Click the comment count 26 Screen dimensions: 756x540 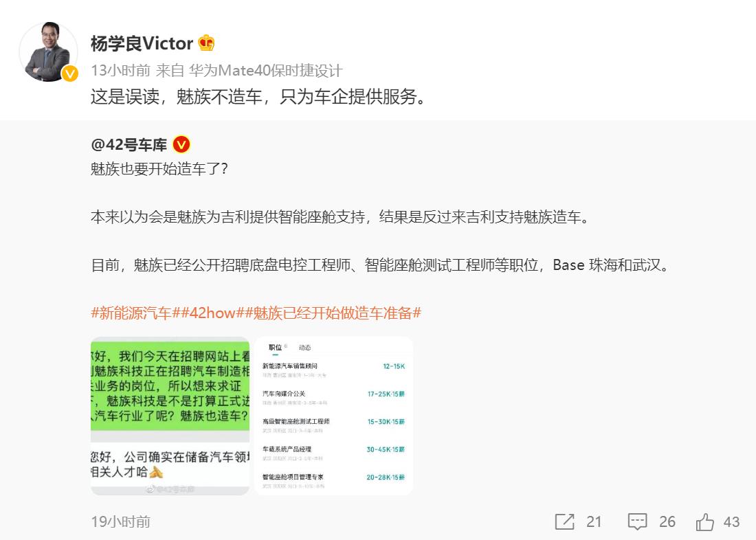[667, 521]
